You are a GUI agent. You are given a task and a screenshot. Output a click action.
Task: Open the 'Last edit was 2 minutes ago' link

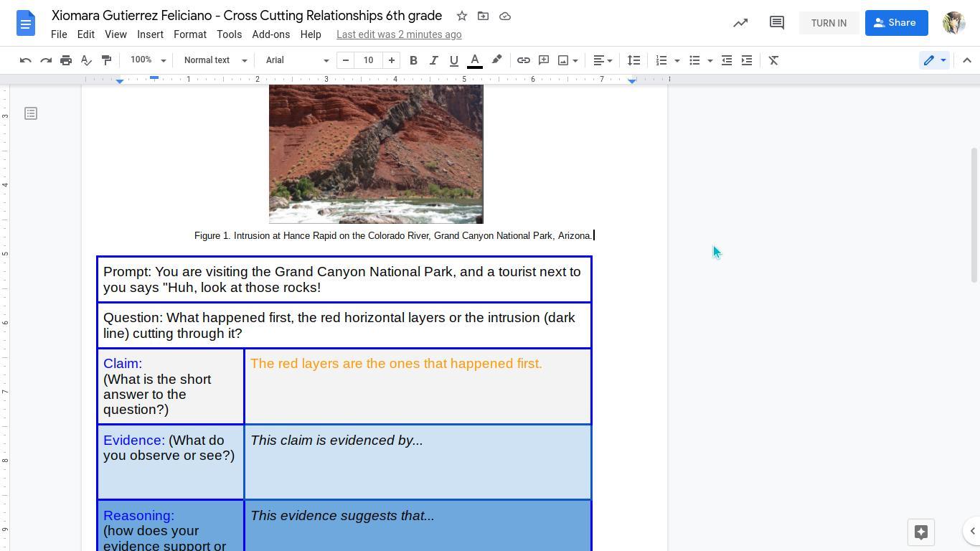tap(399, 34)
